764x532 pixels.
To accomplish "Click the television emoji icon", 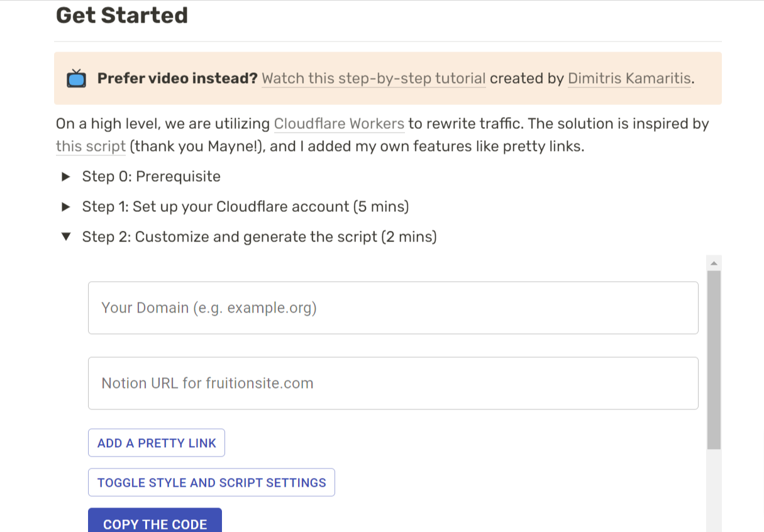I will (x=76, y=79).
